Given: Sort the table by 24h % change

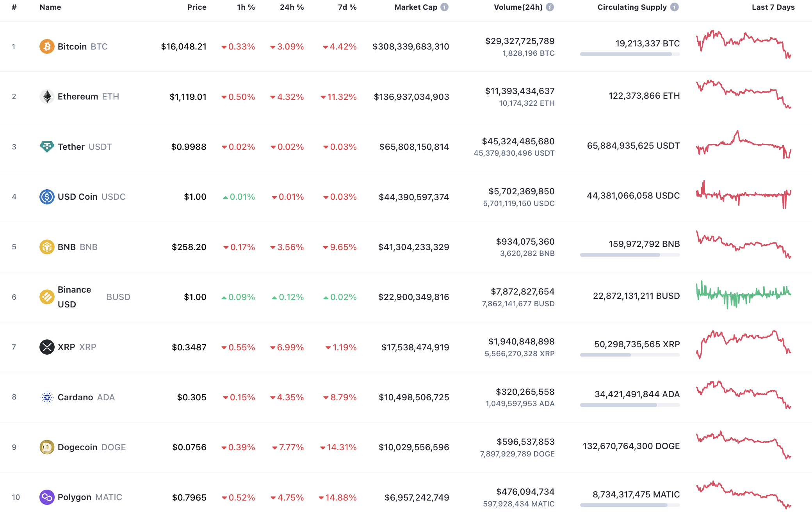Looking at the screenshot, I should (292, 7).
